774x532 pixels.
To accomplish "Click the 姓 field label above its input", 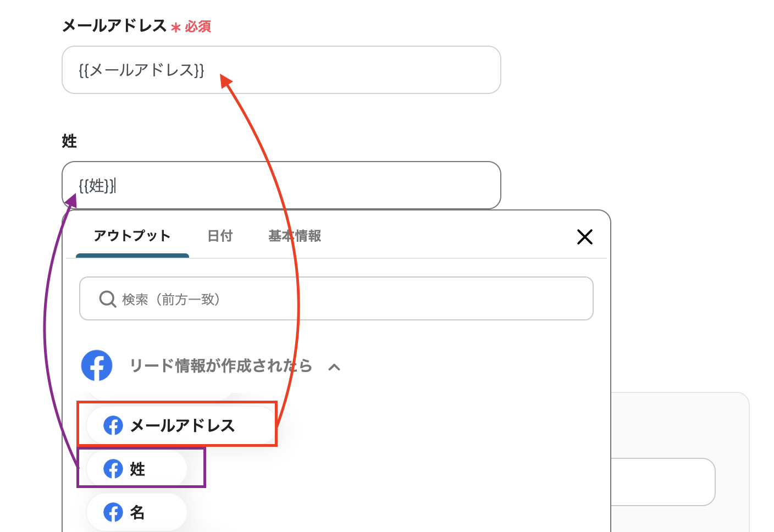I will (x=69, y=141).
